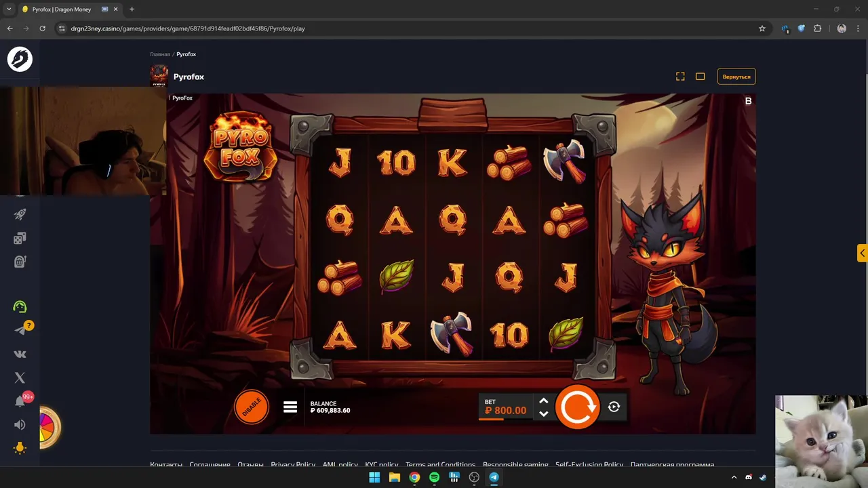Viewport: 868px width, 488px height.
Task: Open the rocket crash games icon
Action: click(20, 214)
